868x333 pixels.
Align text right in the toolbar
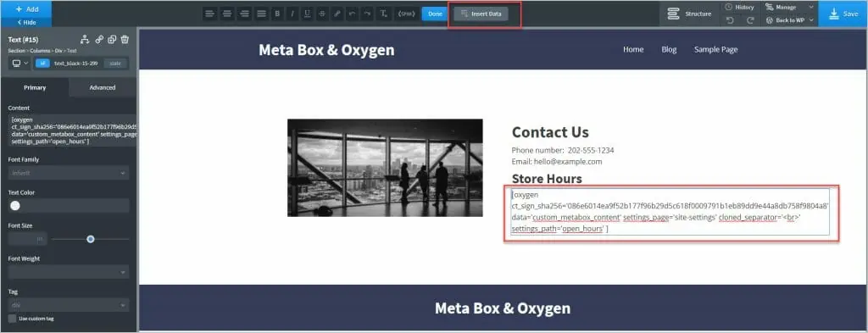244,14
